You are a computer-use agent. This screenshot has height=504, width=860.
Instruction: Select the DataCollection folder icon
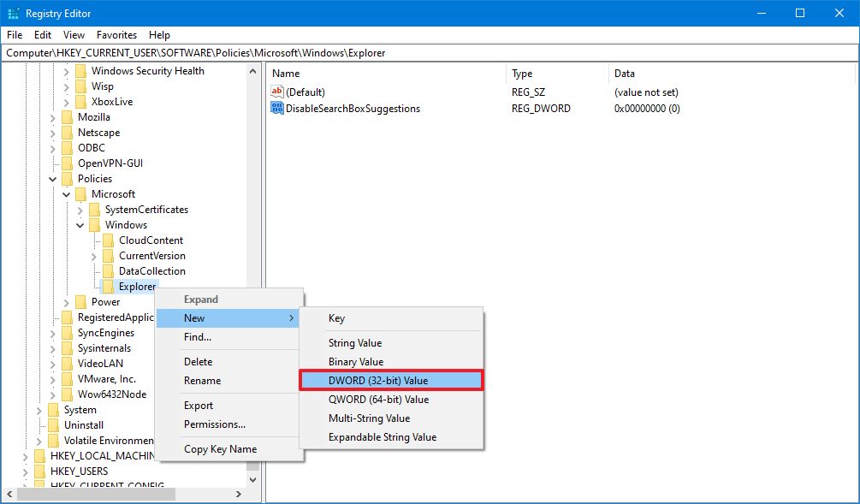click(108, 271)
